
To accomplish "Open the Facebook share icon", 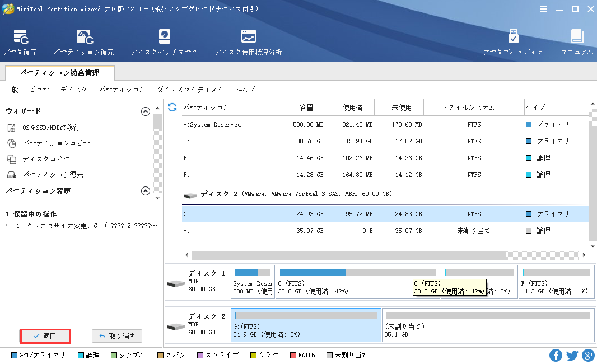I will tap(556, 355).
